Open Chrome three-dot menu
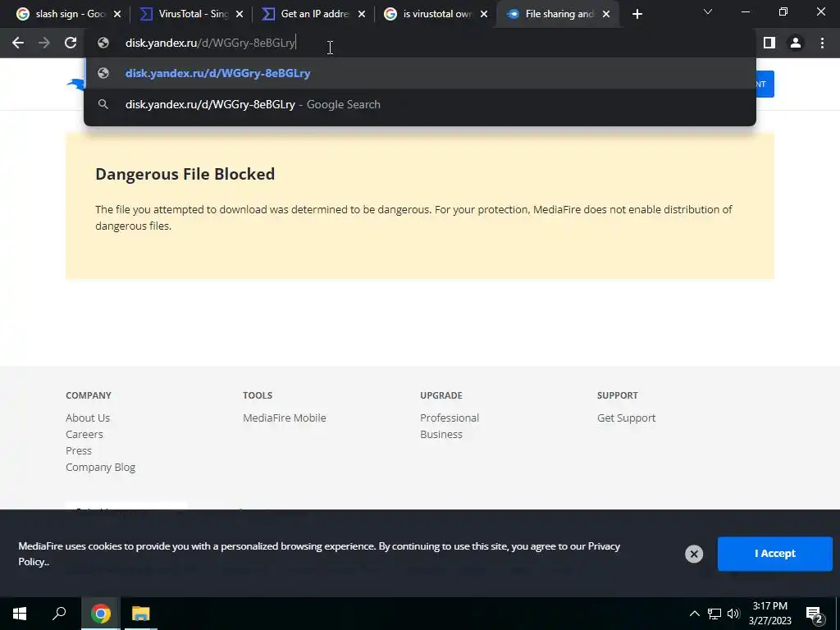The width and height of the screenshot is (840, 630). pos(822,43)
